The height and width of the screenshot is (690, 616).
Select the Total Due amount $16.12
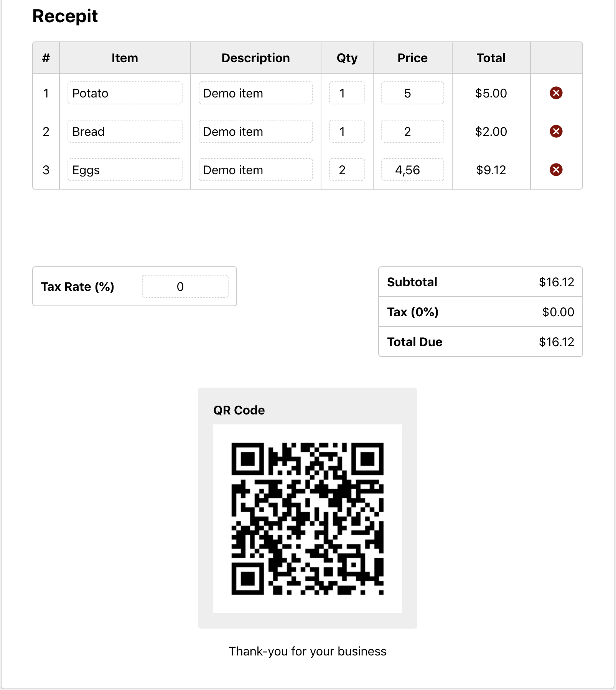click(557, 342)
